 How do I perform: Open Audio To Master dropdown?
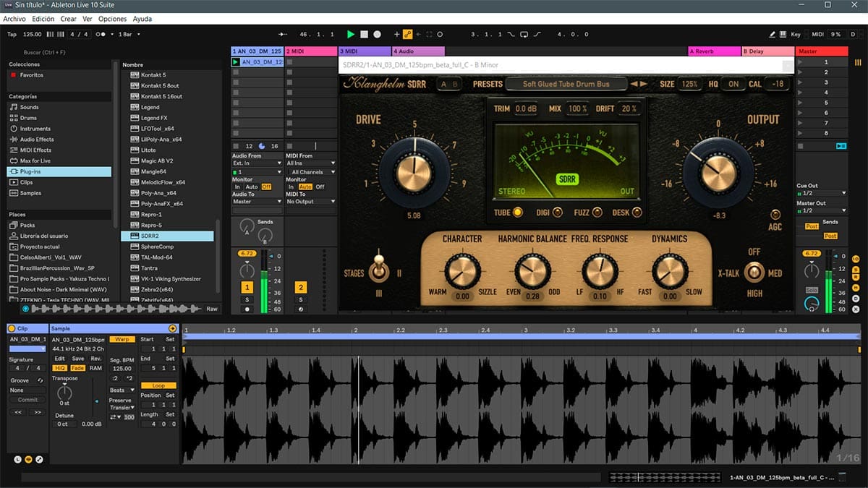point(257,202)
